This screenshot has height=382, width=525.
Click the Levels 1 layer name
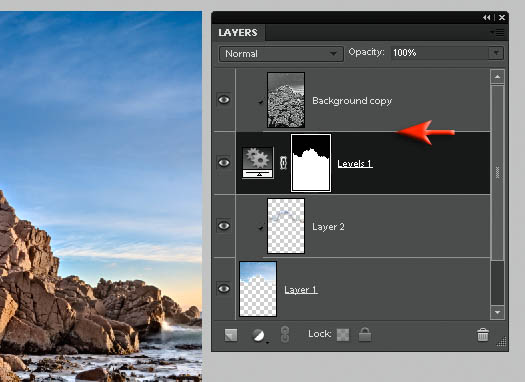(x=355, y=164)
